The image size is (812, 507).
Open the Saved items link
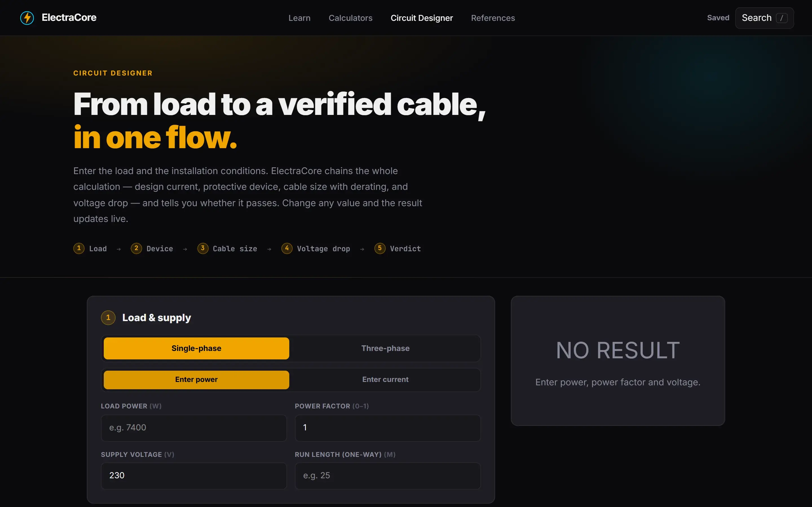click(x=718, y=18)
